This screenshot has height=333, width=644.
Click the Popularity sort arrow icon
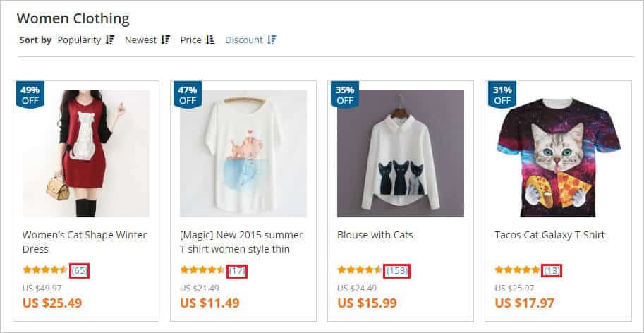coord(110,40)
